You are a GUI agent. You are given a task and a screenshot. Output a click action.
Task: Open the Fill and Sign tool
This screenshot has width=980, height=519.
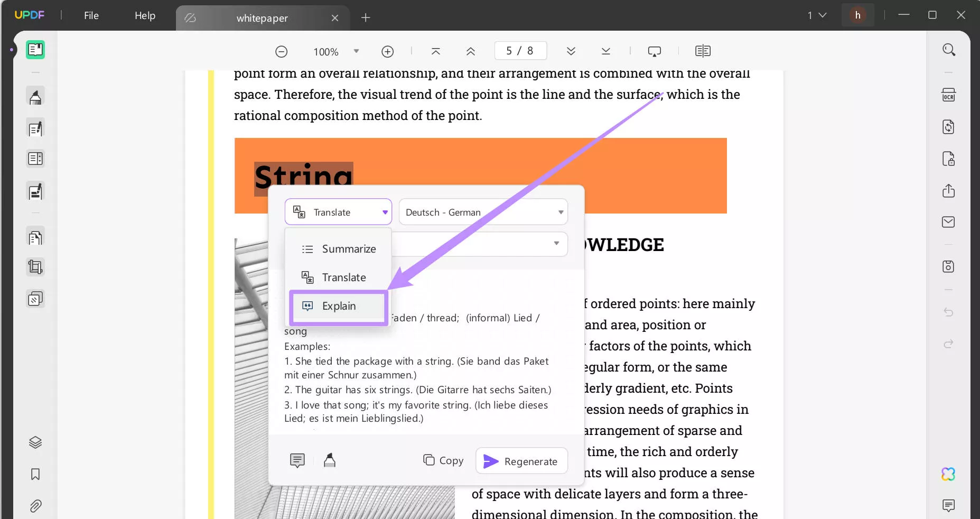point(35,191)
